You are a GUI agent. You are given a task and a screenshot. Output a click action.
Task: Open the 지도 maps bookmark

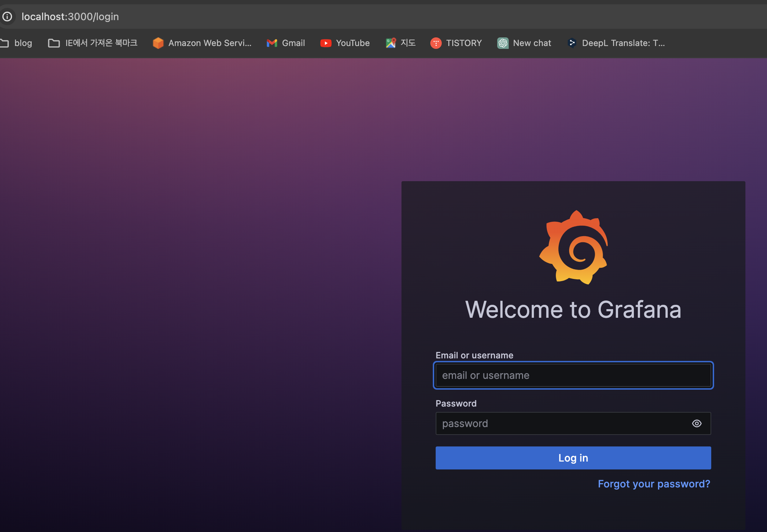(400, 43)
